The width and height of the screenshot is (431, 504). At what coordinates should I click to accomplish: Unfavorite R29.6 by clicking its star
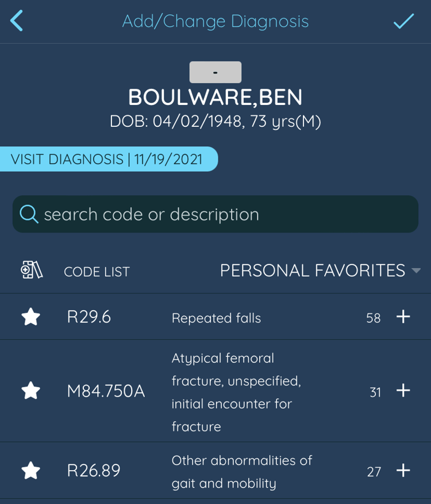[30, 317]
